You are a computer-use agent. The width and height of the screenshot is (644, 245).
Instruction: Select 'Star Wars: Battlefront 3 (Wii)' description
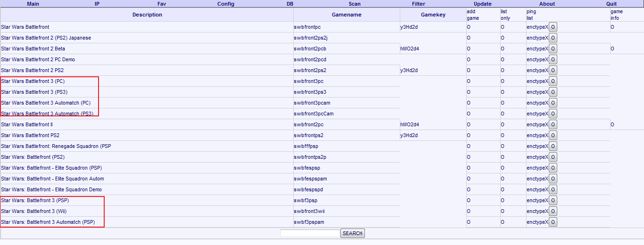click(x=34, y=212)
